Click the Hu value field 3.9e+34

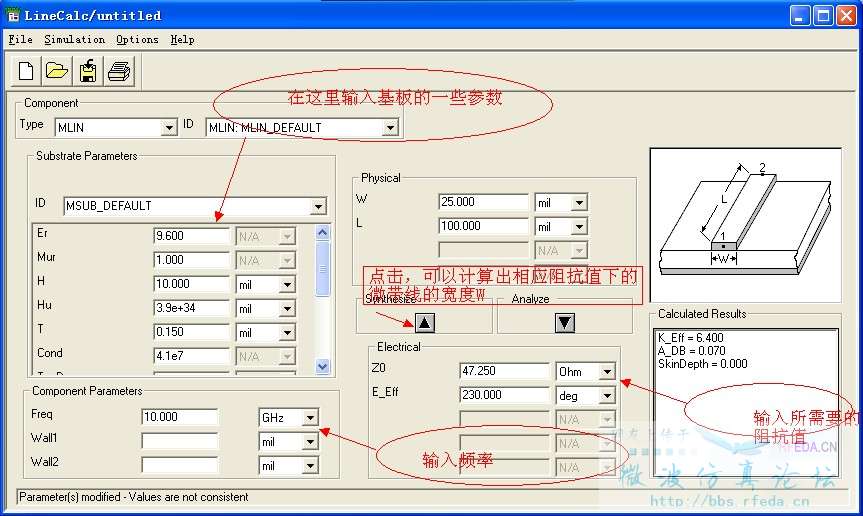(191, 308)
